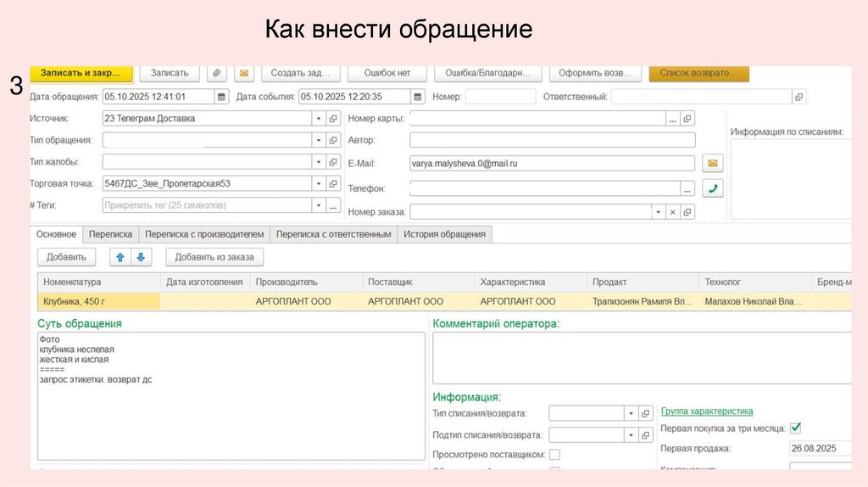Move row down with blue down arrow
Image resolution: width=868 pixels, height=487 pixels.
(x=141, y=256)
